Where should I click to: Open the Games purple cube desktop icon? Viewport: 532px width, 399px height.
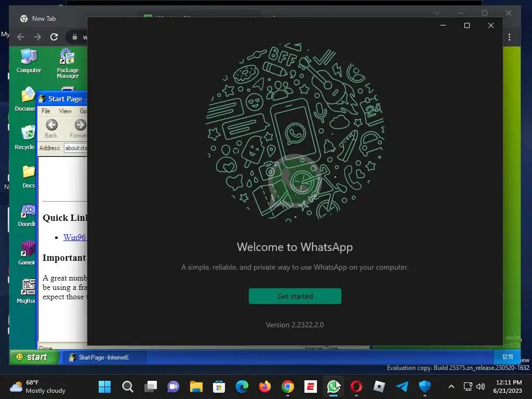tap(27, 253)
